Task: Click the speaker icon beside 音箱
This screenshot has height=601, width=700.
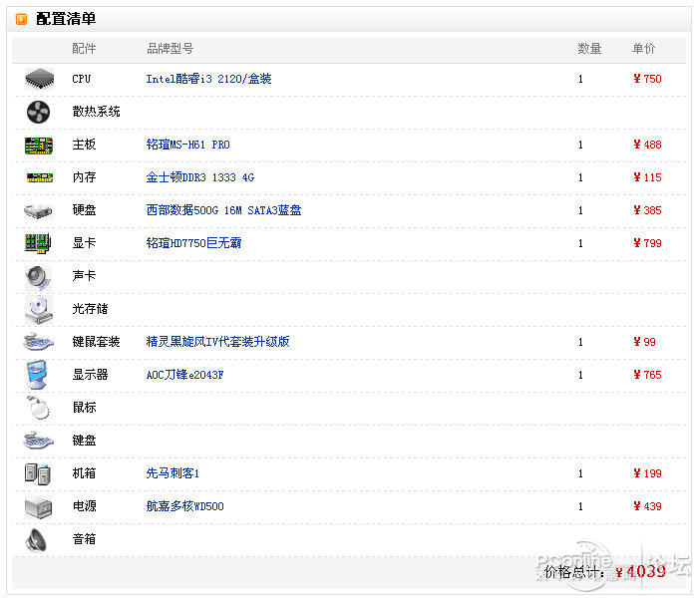Action: click(x=37, y=540)
